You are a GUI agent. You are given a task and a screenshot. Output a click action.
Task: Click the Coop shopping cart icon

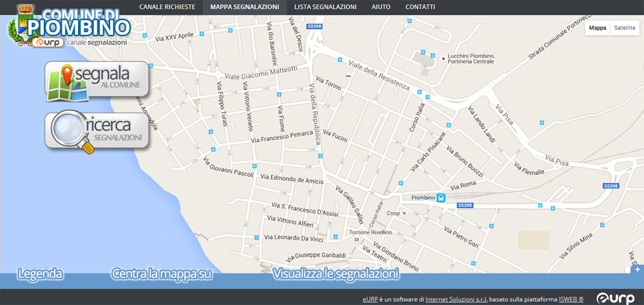coord(404,213)
